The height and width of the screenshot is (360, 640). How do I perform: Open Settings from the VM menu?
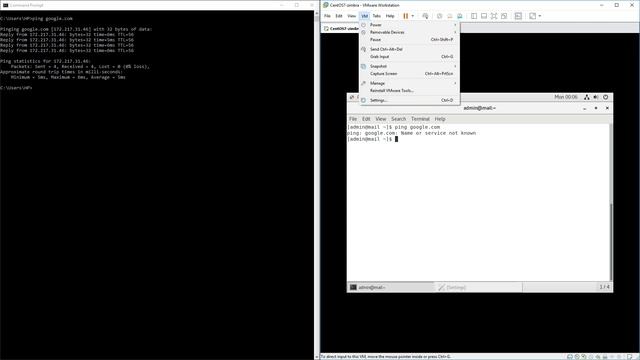pyautogui.click(x=409, y=100)
